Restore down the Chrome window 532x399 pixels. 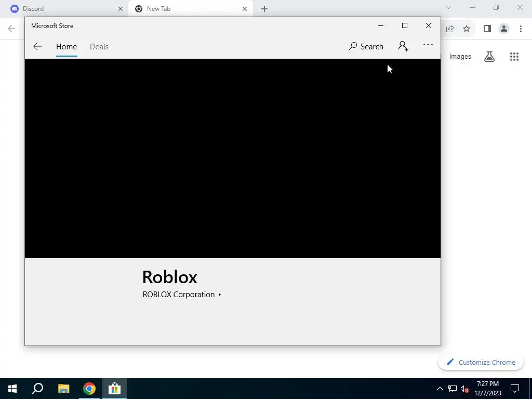pos(496,7)
